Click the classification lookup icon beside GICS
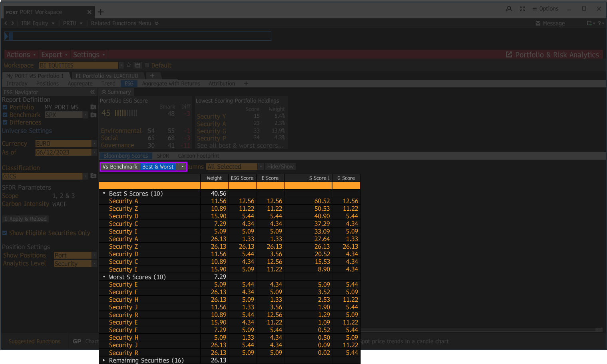The height and width of the screenshot is (364, 607). coord(93,176)
